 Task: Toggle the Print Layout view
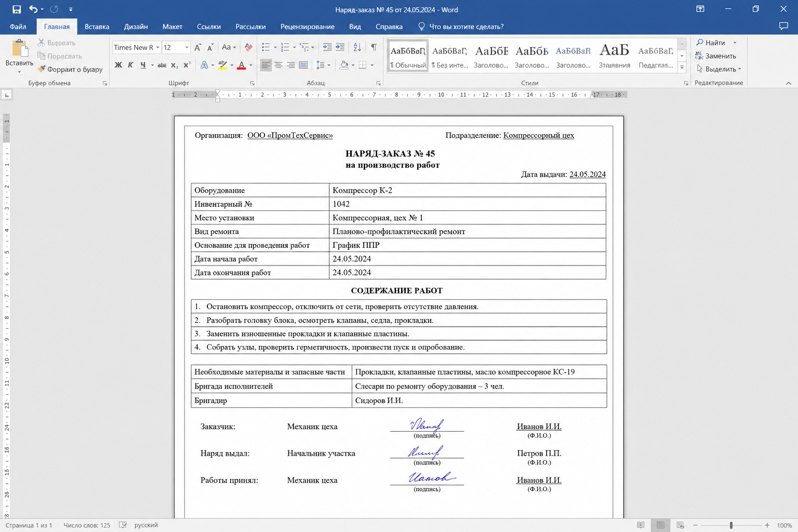coord(660,525)
